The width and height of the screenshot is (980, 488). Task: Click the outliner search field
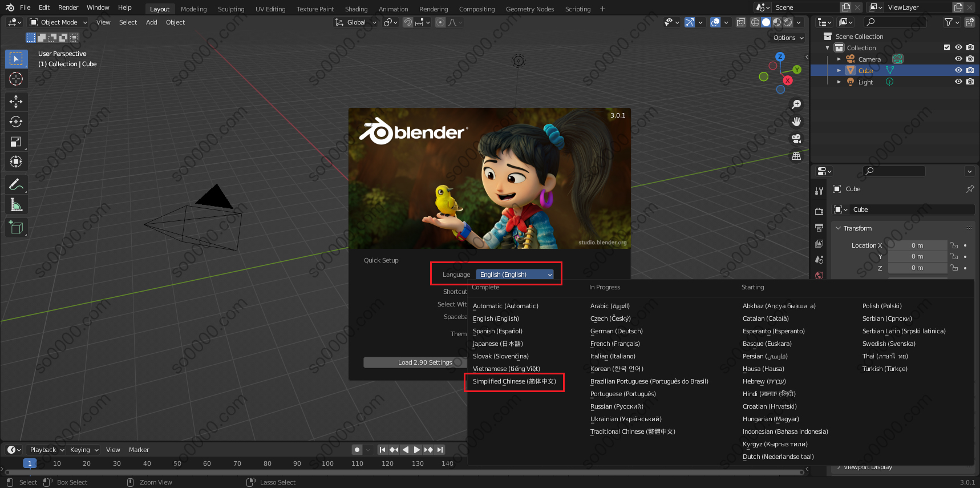point(895,22)
